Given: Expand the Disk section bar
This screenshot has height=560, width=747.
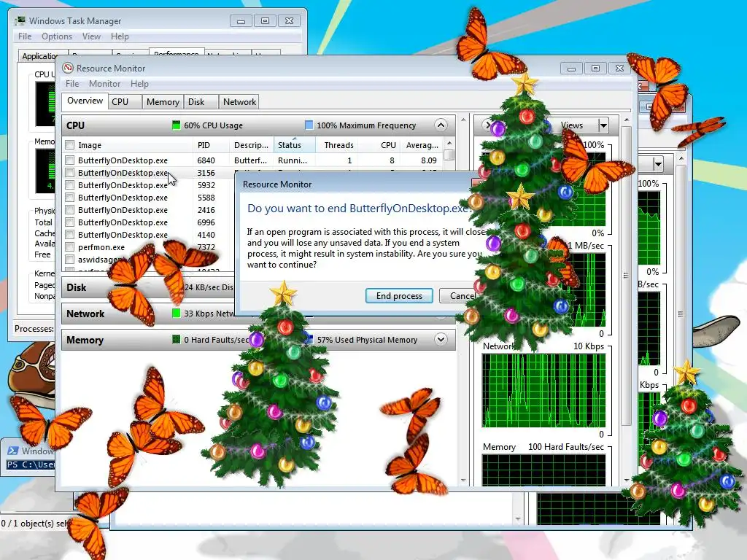Looking at the screenshot, I should [147, 287].
